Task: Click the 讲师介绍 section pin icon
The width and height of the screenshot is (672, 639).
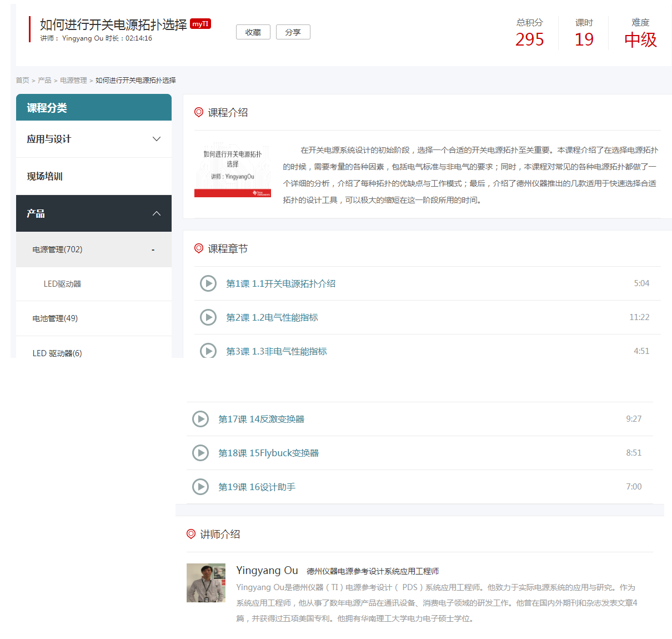Action: pos(191,534)
